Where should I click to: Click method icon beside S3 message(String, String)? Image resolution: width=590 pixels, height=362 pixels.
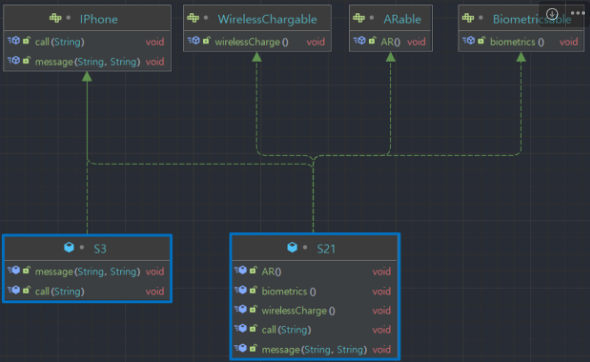pos(14,270)
